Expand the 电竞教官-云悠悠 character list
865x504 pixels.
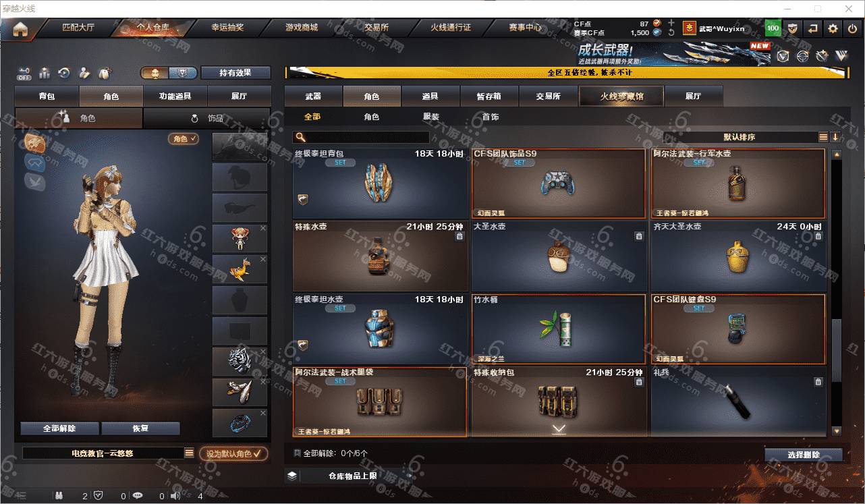point(190,453)
